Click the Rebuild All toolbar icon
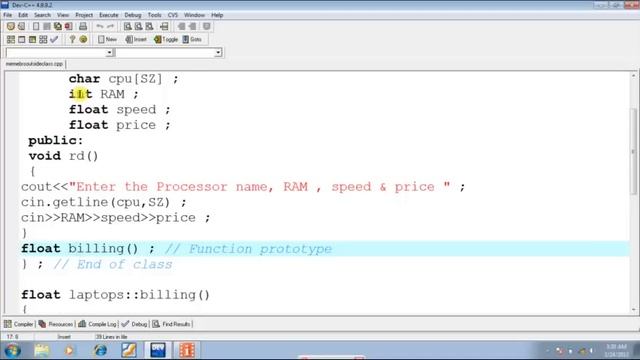The image size is (640, 360). 43,39
